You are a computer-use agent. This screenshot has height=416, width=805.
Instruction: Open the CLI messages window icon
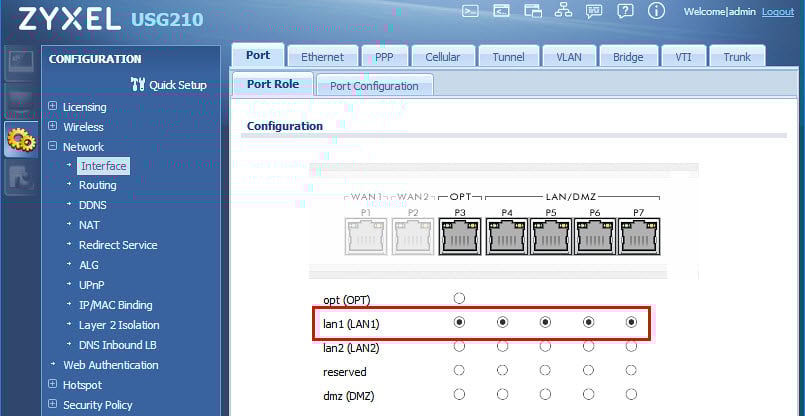pyautogui.click(x=502, y=11)
